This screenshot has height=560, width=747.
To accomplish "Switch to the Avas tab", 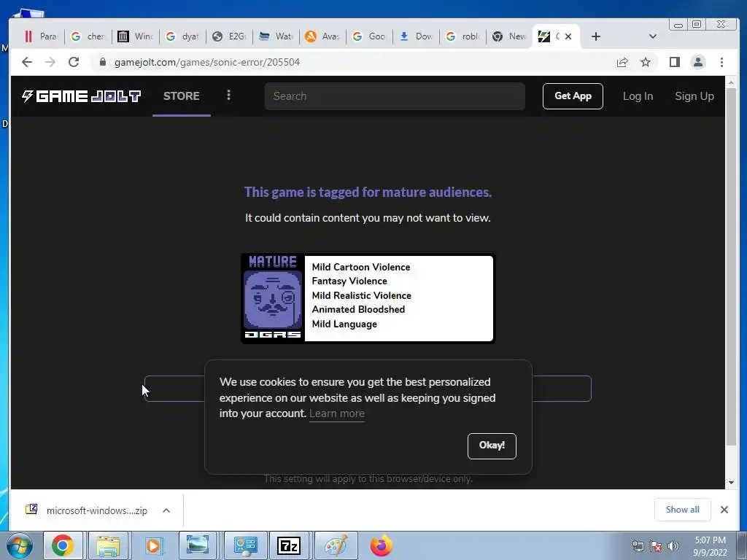I will (x=322, y=36).
